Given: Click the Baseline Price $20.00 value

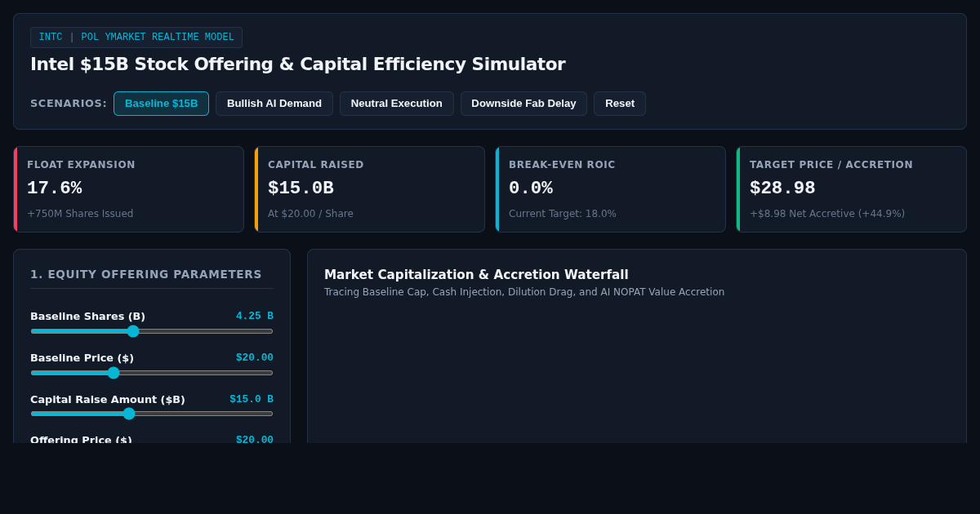Looking at the screenshot, I should tap(255, 357).
